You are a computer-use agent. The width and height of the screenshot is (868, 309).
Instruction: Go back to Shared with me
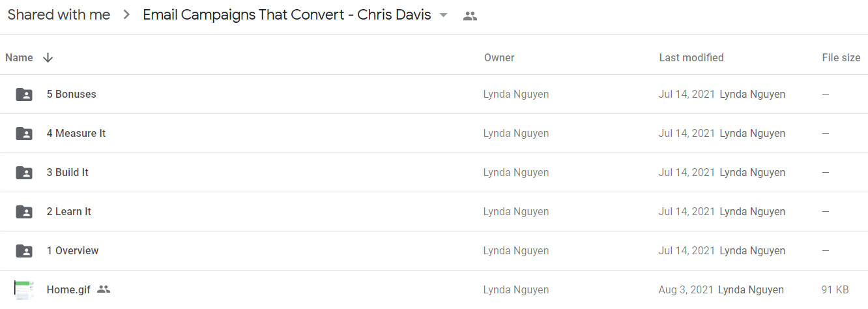(x=59, y=15)
